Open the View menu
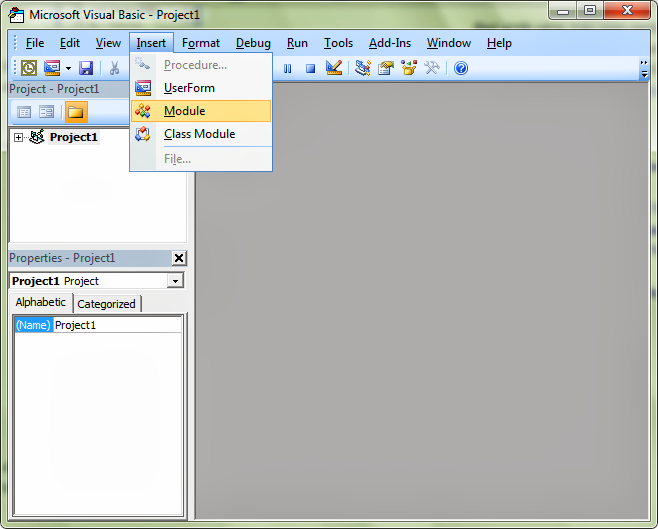This screenshot has height=529, width=658. 108,43
